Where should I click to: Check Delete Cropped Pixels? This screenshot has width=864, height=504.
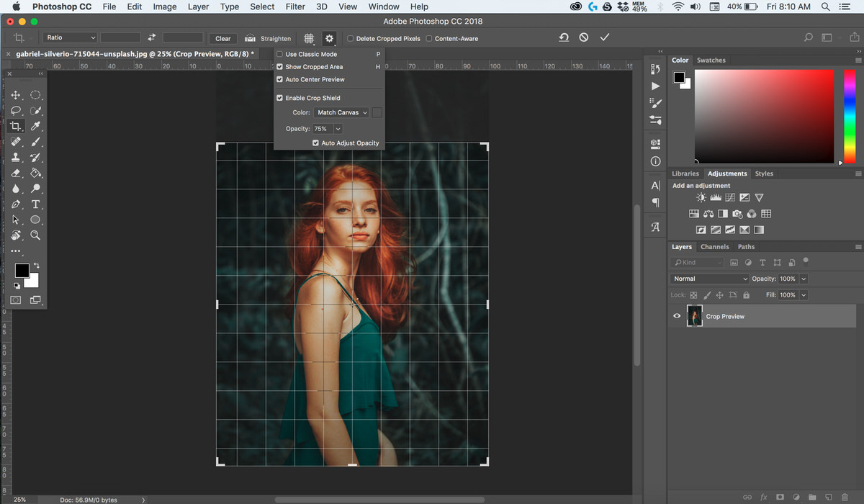click(x=351, y=39)
